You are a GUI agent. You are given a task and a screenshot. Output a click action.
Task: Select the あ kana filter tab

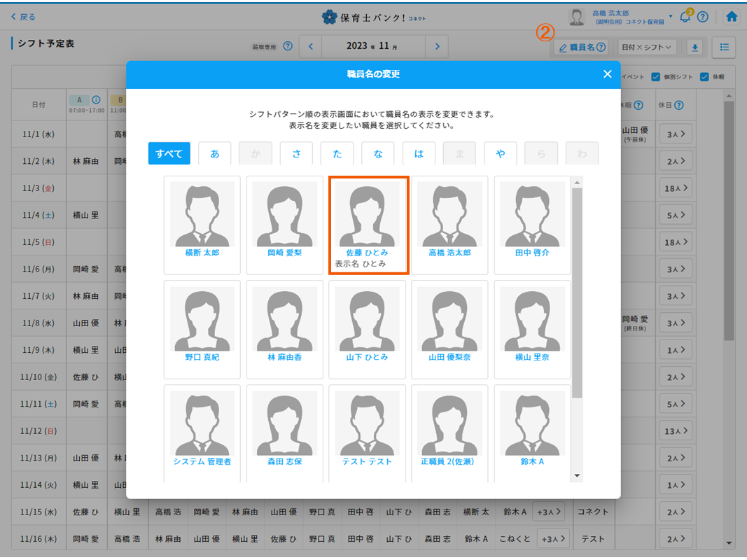pyautogui.click(x=214, y=153)
